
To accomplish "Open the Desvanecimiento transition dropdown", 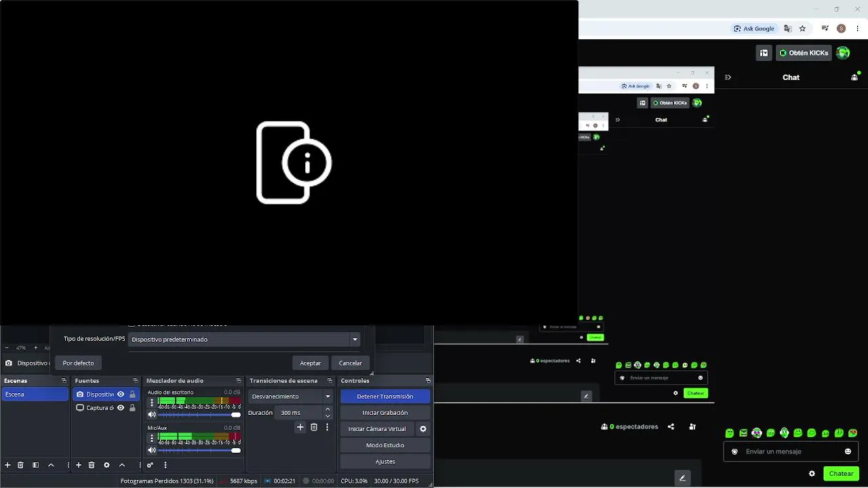I will 290,396.
